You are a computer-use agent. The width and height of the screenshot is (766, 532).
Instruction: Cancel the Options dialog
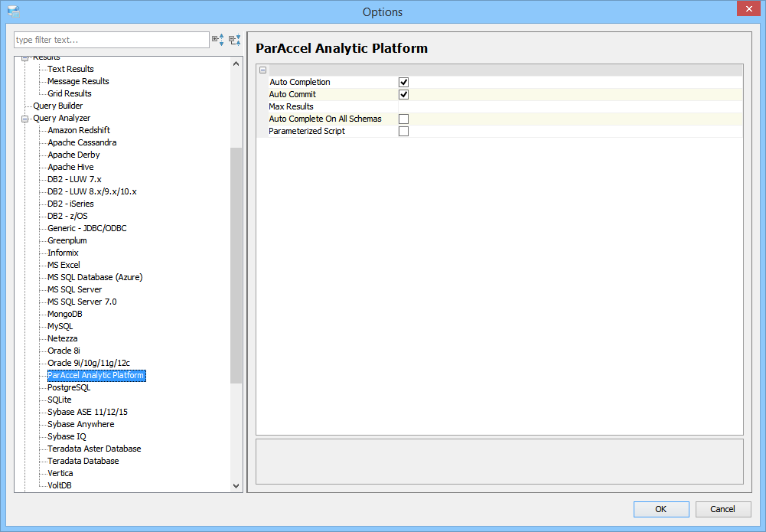pos(722,509)
